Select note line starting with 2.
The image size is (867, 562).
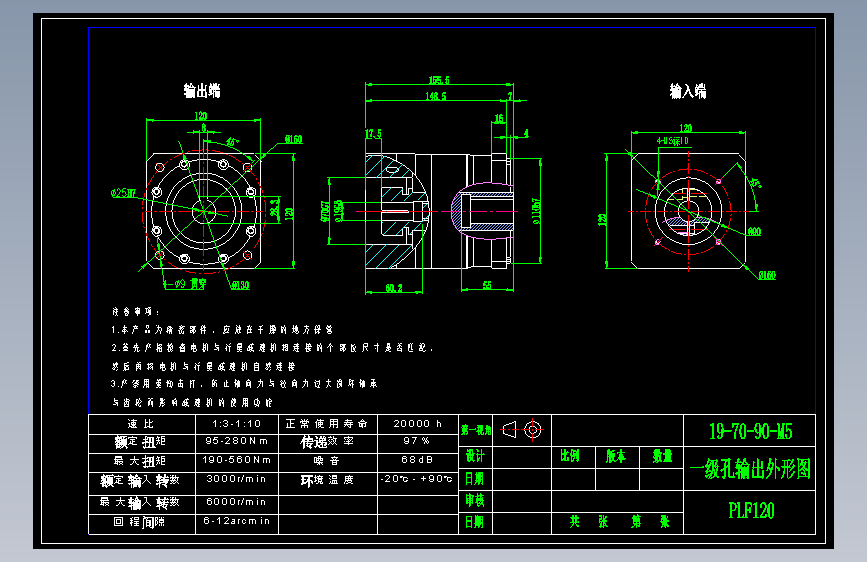[x=272, y=348]
